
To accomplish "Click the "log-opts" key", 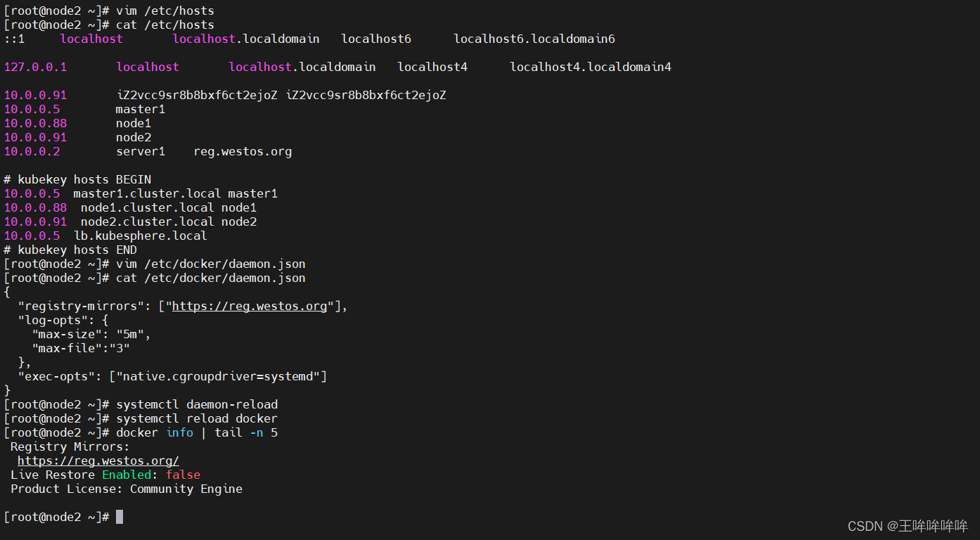I will point(53,320).
